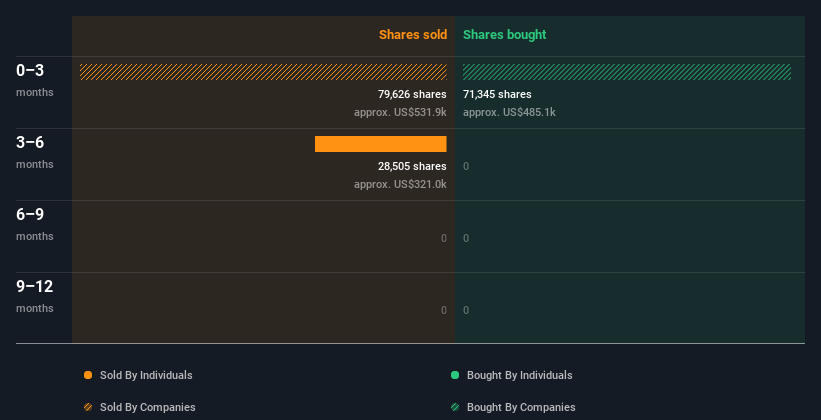Click the 6–9 months shares bought zero

466,238
